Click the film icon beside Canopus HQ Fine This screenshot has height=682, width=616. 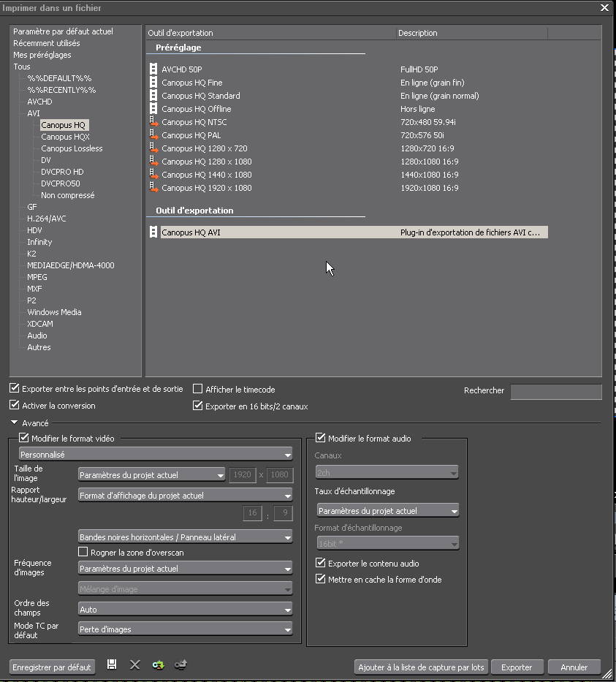(x=153, y=82)
